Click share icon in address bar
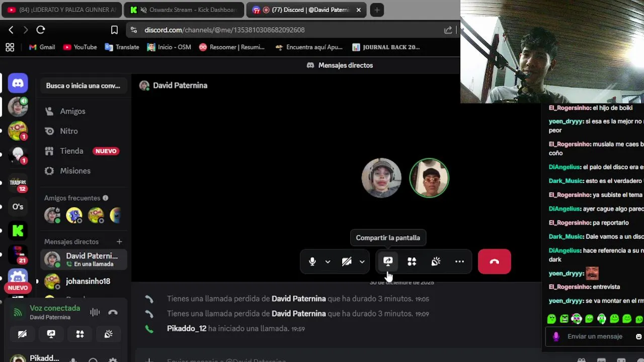 448,30
